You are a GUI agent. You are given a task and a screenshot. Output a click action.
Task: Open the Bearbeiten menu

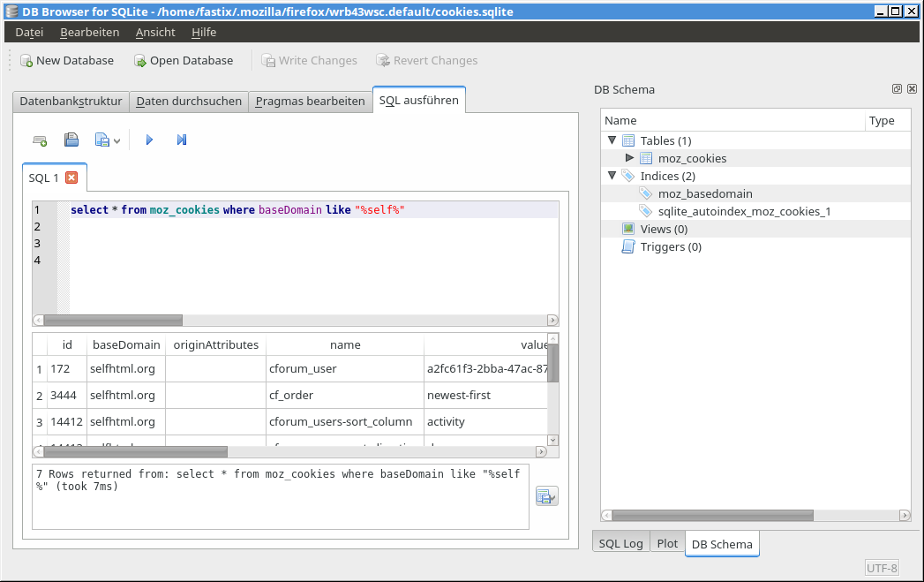89,32
